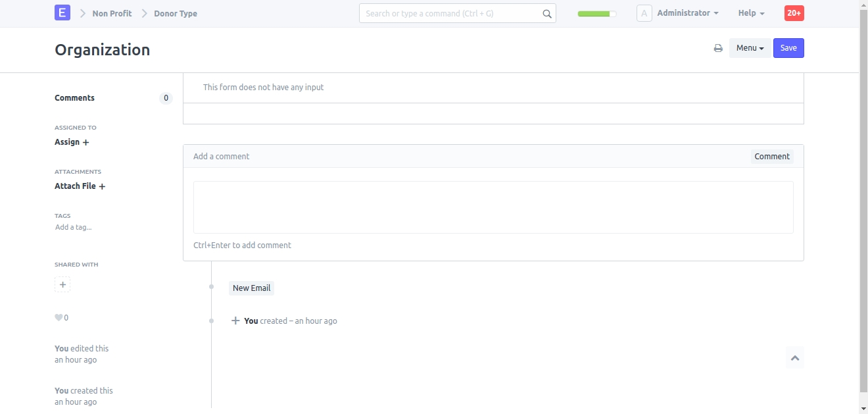The image size is (868, 414).
Task: Click the Assign plus link
Action: coord(72,142)
